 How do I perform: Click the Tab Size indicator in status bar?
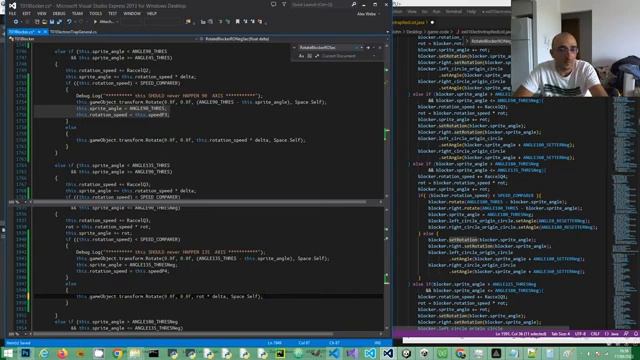[x=560, y=334]
